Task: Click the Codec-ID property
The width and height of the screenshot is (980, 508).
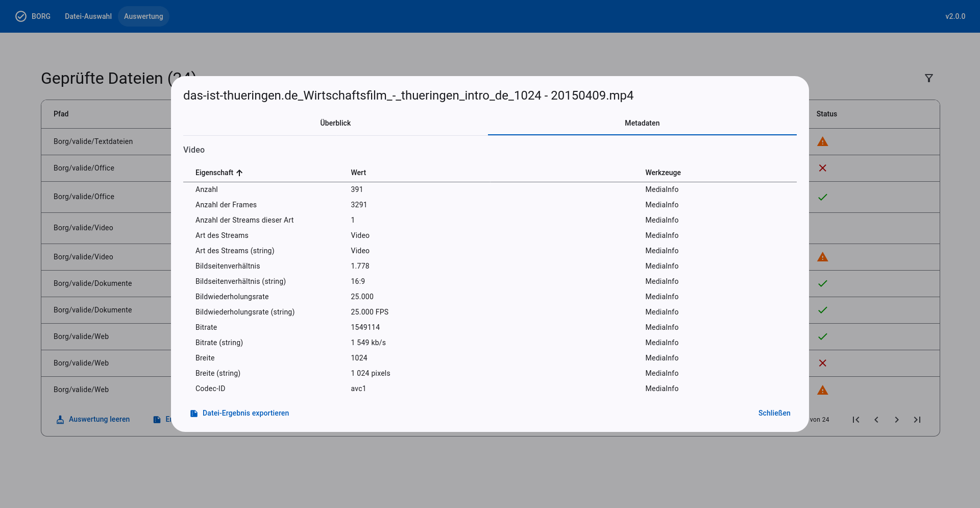Action: pos(210,389)
